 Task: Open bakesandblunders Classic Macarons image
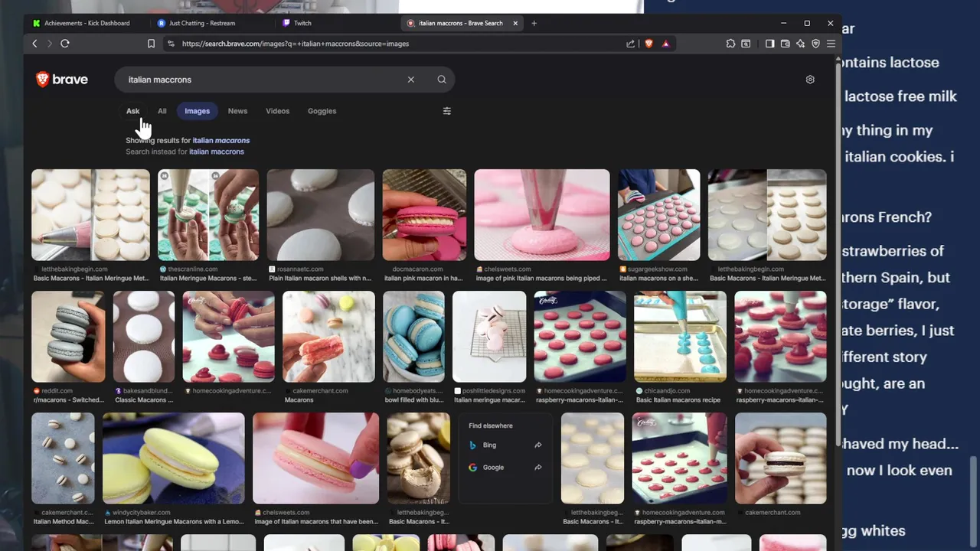click(144, 337)
